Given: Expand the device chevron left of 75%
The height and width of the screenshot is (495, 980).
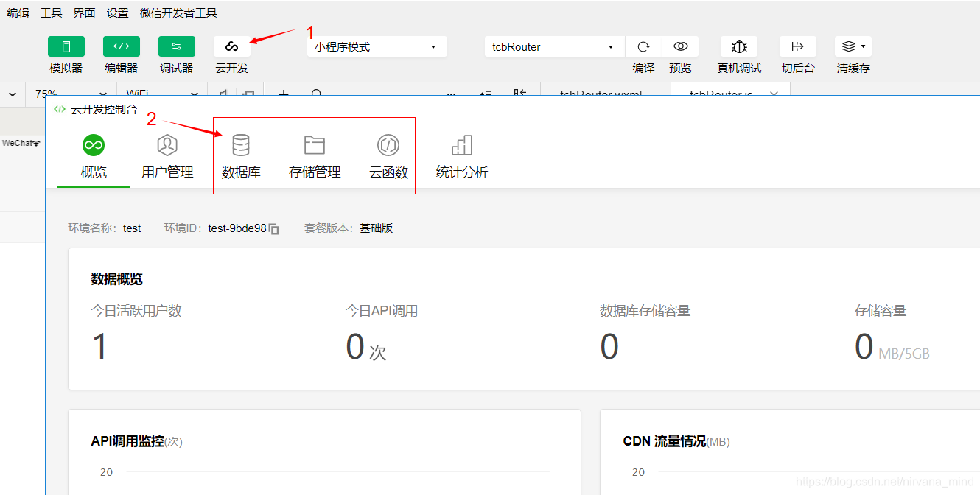Looking at the screenshot, I should pos(13,94).
